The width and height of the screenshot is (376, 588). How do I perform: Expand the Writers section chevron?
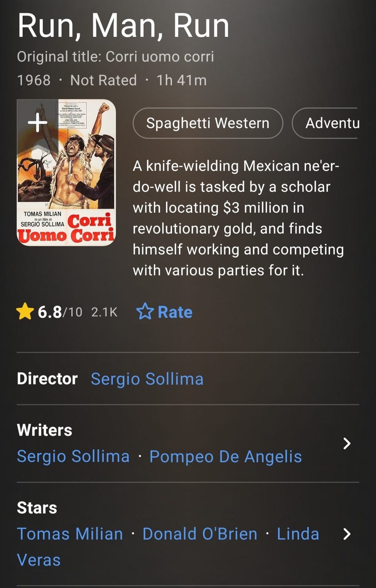[x=347, y=443]
